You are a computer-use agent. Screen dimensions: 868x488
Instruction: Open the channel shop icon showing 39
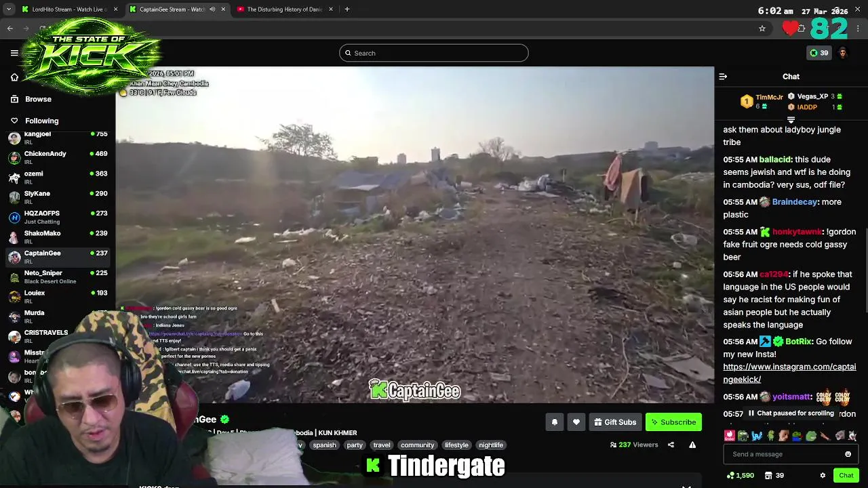(776, 475)
